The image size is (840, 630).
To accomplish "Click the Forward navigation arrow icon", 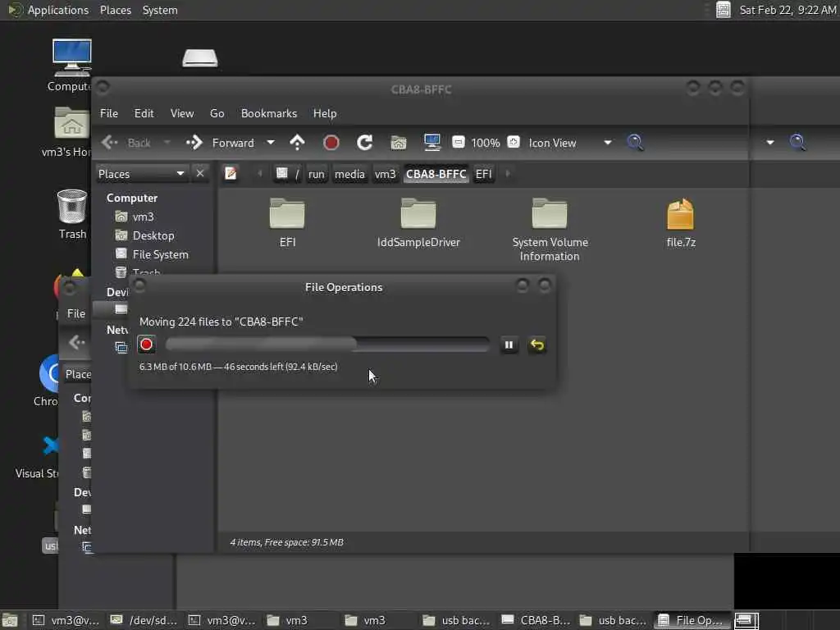I will (x=194, y=143).
